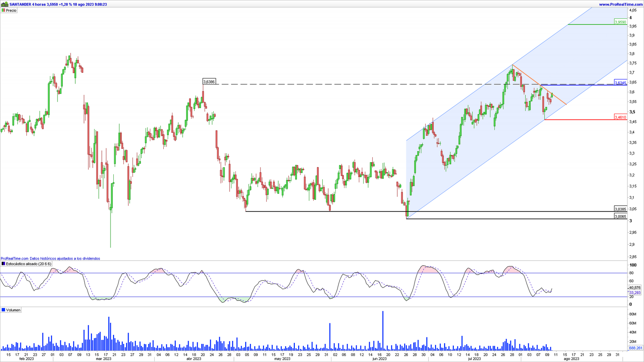This screenshot has width=644, height=362.
Task: Click the SANTANDER 4 horas chart title
Action: pos(58,4)
